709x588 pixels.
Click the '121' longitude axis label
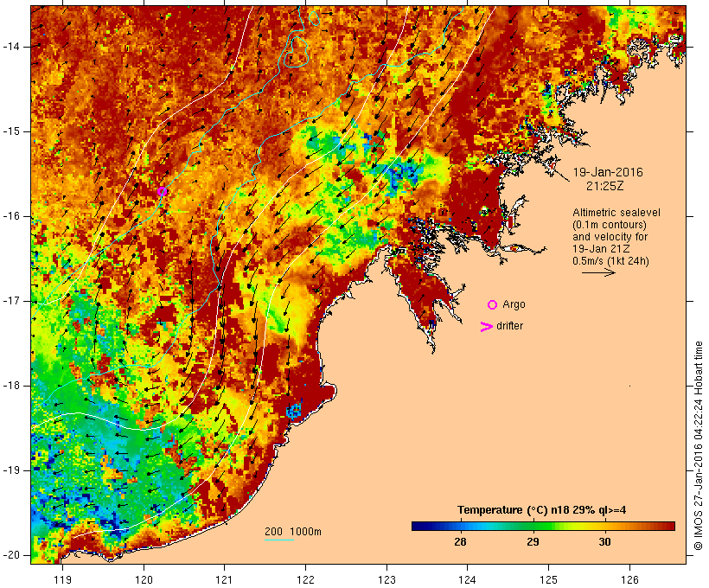pos(224,580)
